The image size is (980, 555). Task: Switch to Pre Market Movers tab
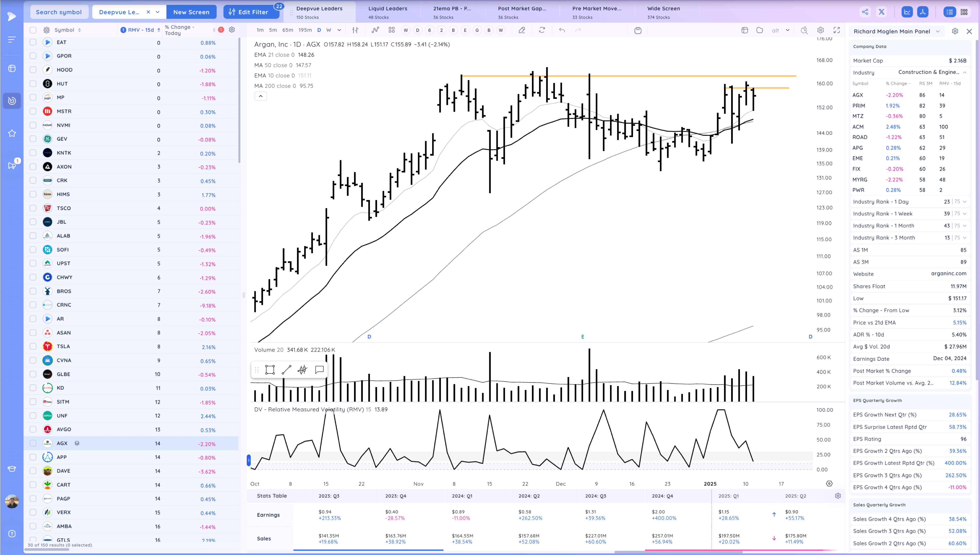coord(597,12)
